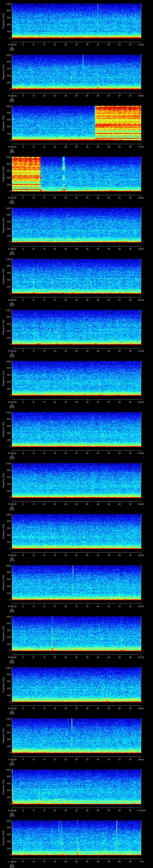
Task: Click the 10:47:00 start time label
Action: click(12, 198)
